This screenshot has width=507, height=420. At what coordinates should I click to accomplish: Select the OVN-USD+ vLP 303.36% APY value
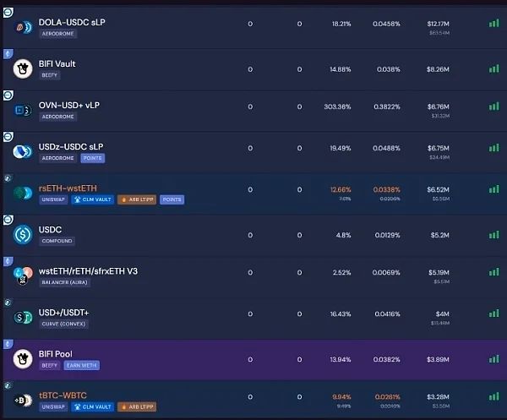point(336,106)
